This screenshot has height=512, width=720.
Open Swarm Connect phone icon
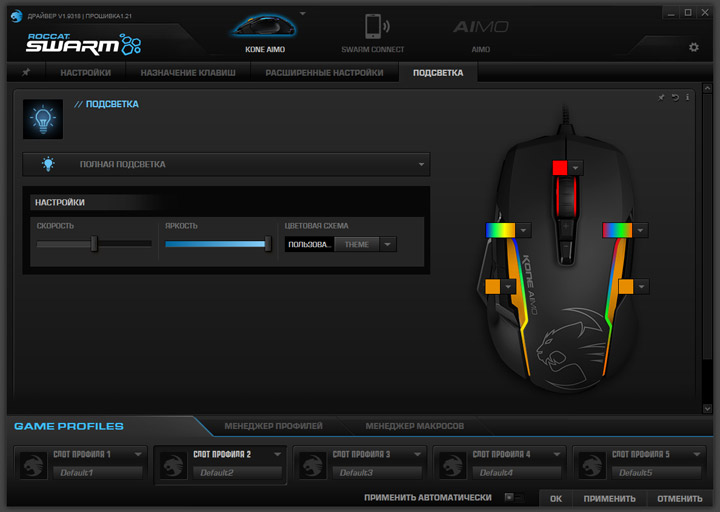pyautogui.click(x=376, y=26)
